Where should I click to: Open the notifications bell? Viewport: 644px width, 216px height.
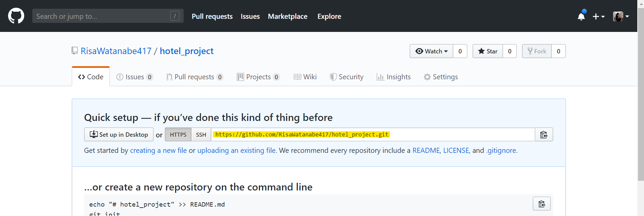coord(581,16)
